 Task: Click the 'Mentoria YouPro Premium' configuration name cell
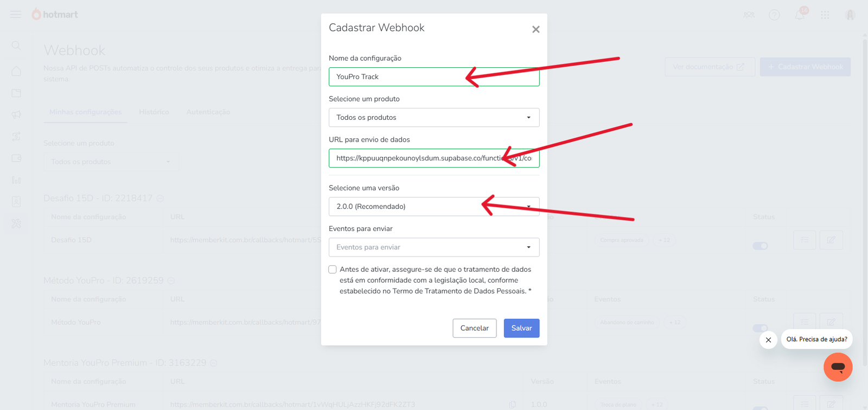coord(93,405)
